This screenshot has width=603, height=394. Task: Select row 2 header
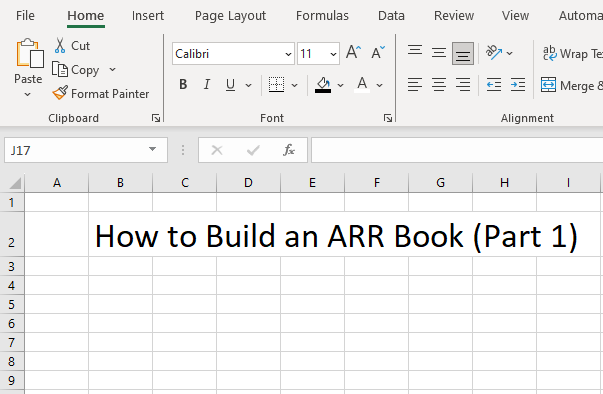click(x=12, y=234)
